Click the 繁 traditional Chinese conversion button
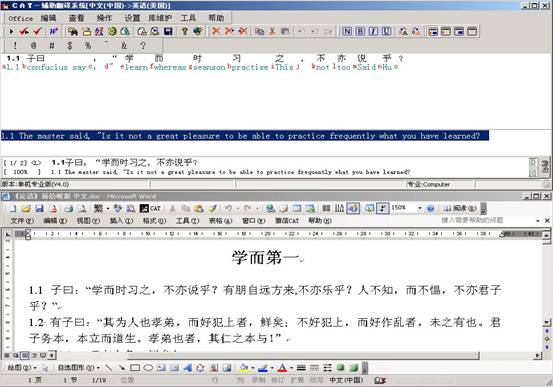The image size is (553, 387). pyautogui.click(x=98, y=208)
